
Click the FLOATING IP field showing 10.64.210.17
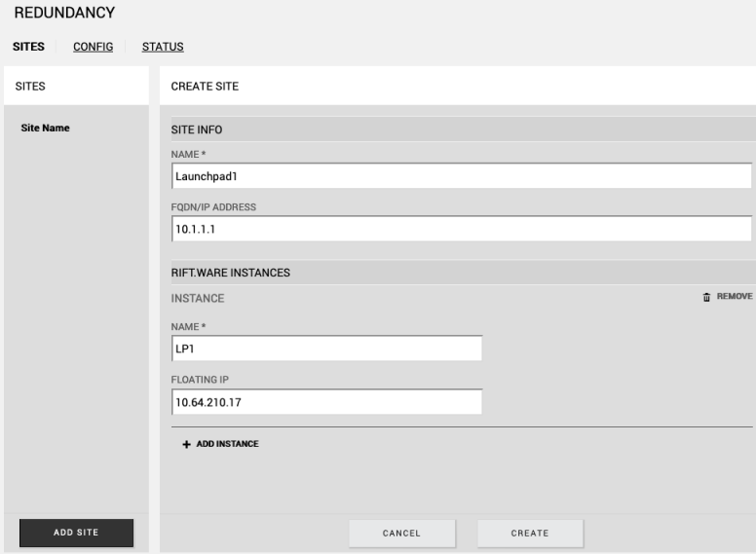pos(326,402)
